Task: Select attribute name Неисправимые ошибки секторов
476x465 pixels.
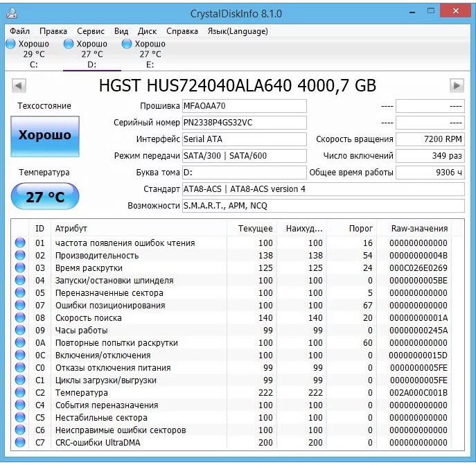Action: [x=121, y=430]
